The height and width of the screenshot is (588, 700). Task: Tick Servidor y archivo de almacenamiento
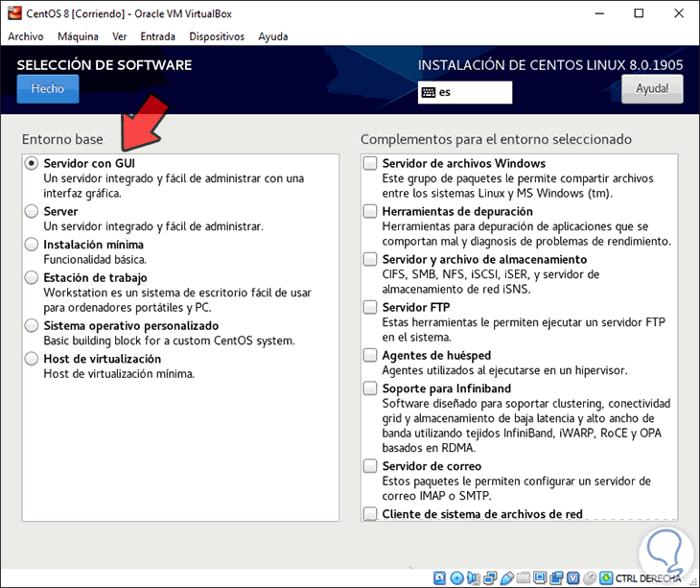pyautogui.click(x=370, y=259)
